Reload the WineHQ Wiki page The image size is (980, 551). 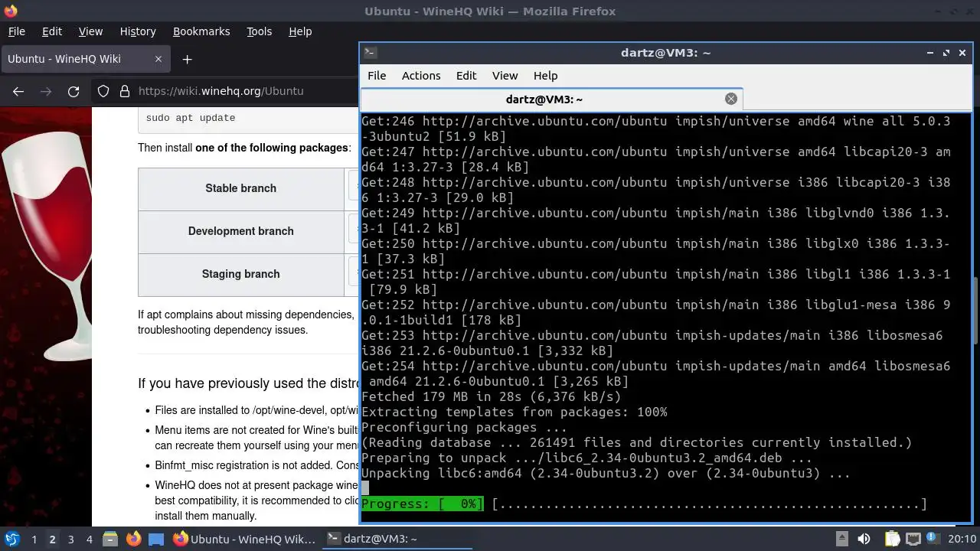point(73,91)
